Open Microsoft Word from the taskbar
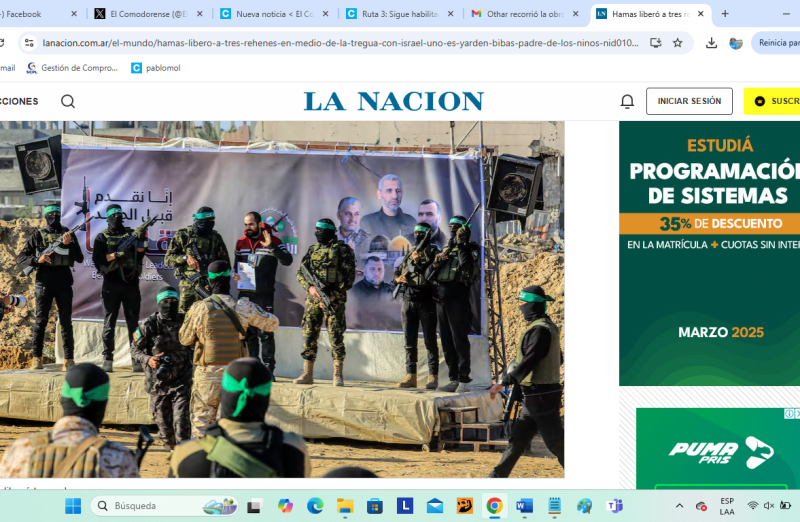 (524, 506)
